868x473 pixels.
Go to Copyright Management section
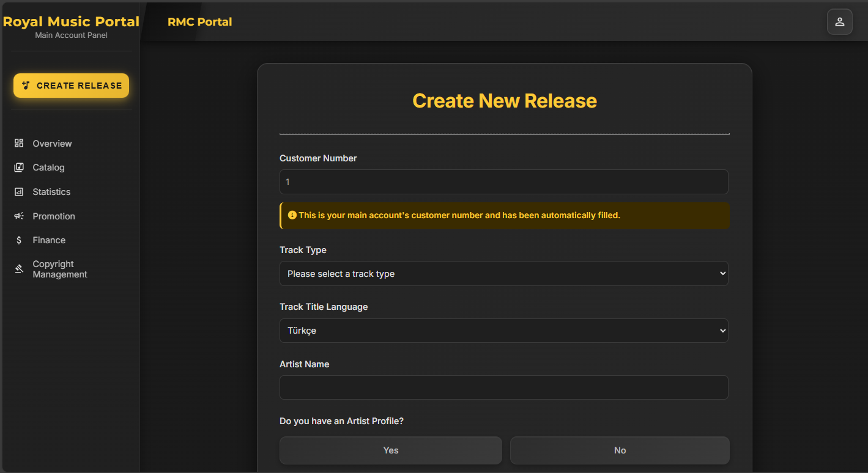pyautogui.click(x=60, y=269)
